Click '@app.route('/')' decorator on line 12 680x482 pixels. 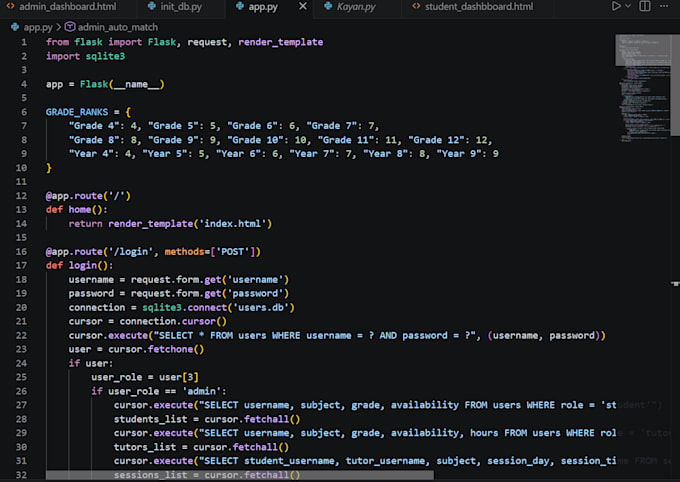(x=88, y=196)
